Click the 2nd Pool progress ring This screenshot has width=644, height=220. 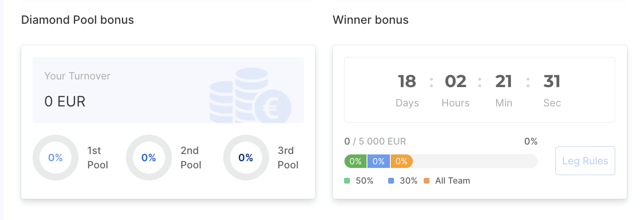point(148,158)
